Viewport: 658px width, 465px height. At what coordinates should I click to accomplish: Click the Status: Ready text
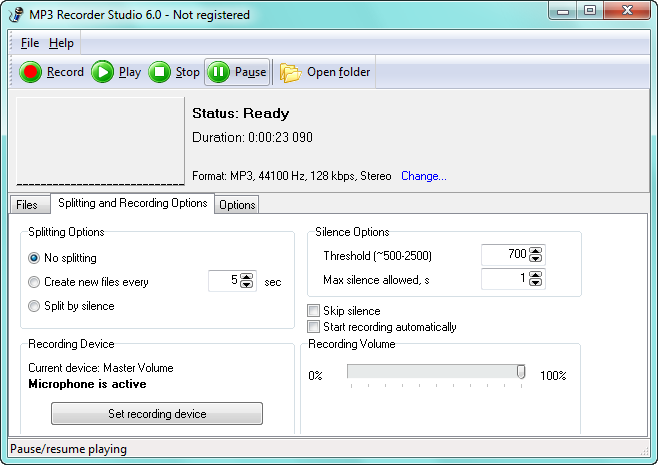click(241, 113)
